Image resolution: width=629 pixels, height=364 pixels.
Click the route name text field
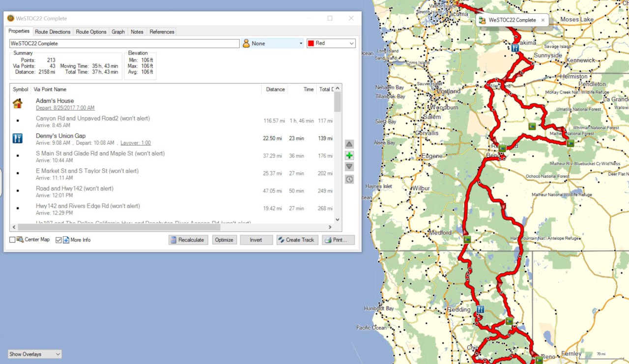point(124,43)
